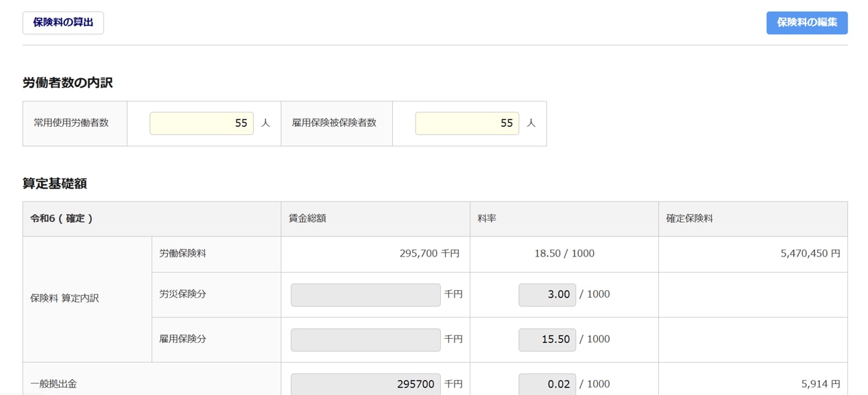Click the 確定保険料 column header
This screenshot has width=868, height=395.
[x=690, y=219]
